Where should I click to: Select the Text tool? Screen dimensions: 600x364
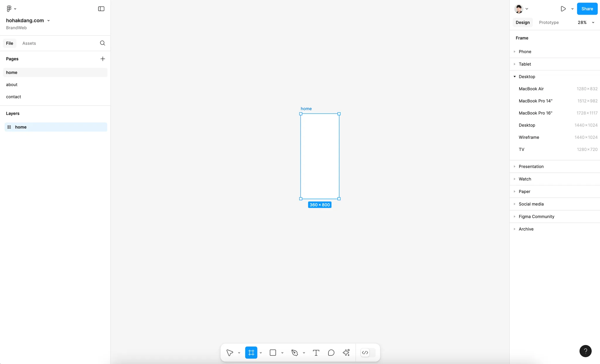click(316, 353)
